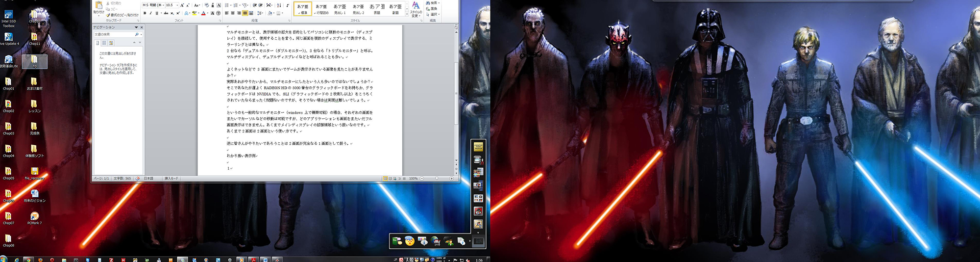Open the Navigation pane options dropdown arrow
Viewport: 980px width, 262px height.
click(x=136, y=27)
